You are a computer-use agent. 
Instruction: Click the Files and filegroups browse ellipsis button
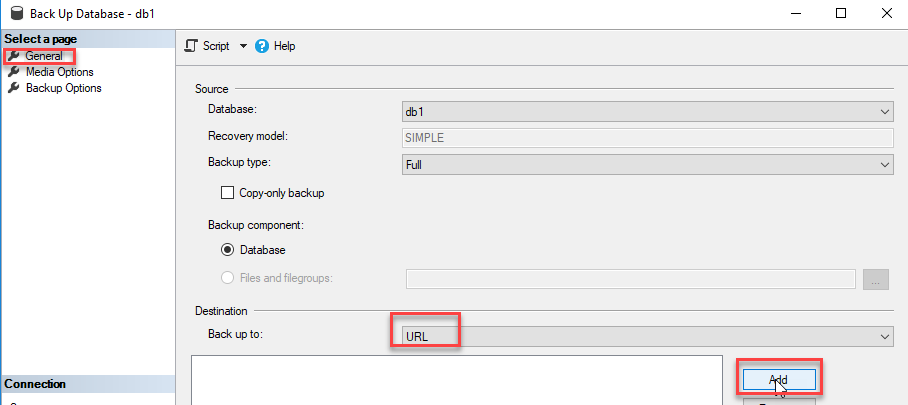click(x=875, y=280)
